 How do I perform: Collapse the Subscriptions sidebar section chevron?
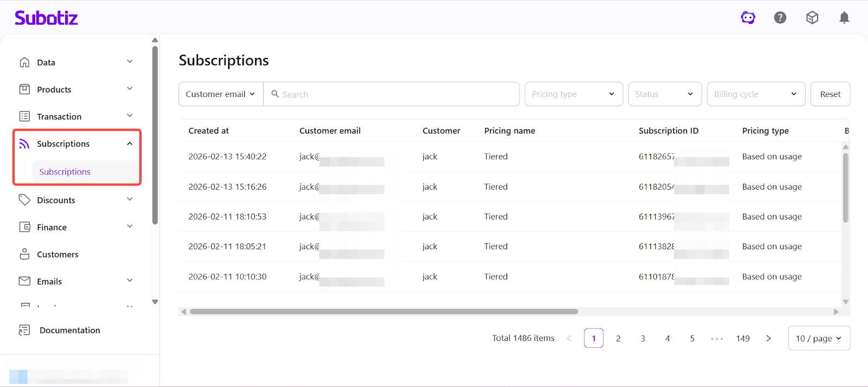(130, 144)
